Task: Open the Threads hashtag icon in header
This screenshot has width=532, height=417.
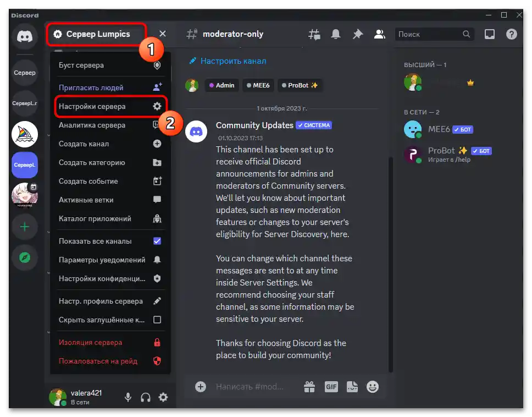Action: pyautogui.click(x=314, y=34)
